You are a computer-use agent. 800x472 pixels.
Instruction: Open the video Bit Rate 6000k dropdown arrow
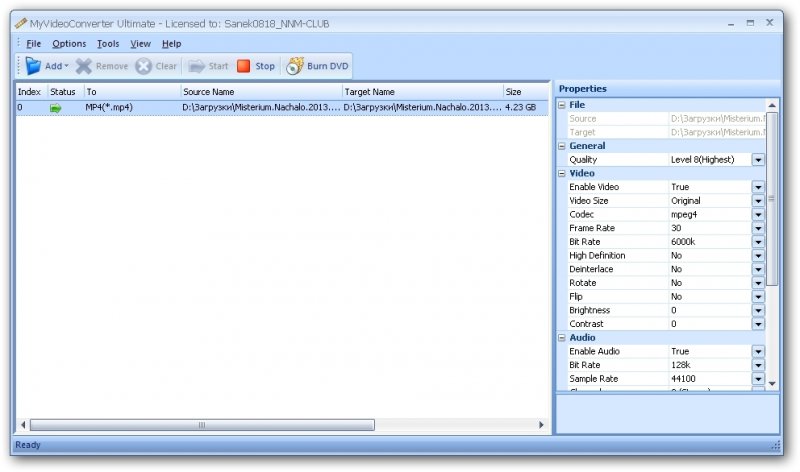(x=758, y=242)
